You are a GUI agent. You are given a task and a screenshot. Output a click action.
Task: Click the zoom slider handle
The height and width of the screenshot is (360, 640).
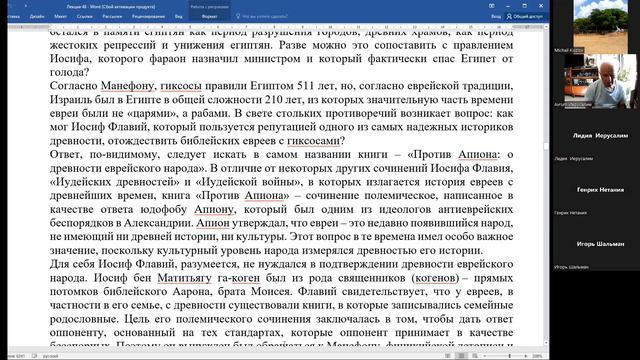coord(509,356)
